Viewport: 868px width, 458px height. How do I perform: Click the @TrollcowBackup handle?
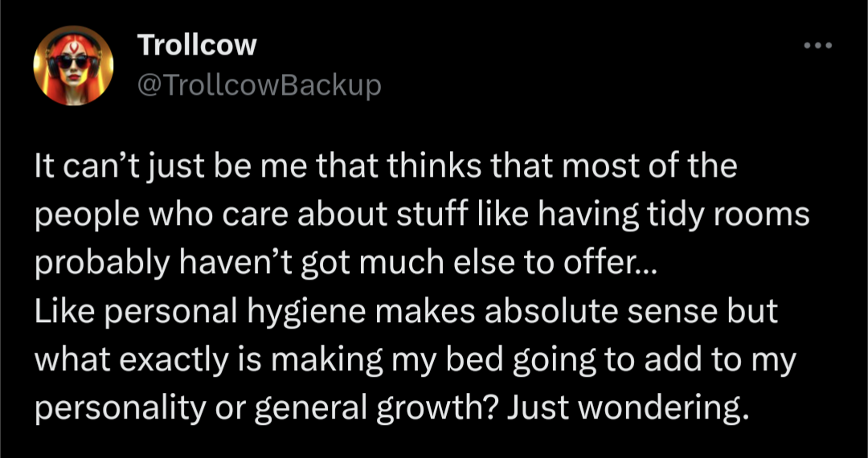[260, 84]
